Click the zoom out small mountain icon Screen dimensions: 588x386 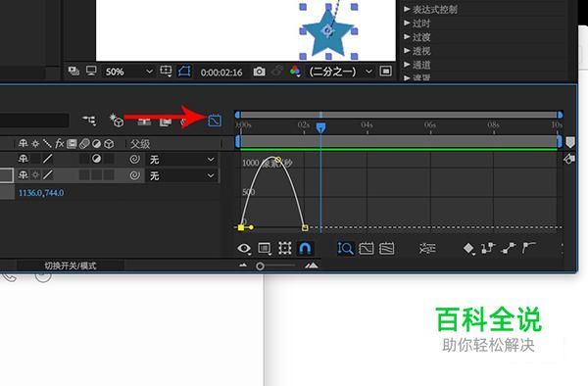(x=243, y=265)
